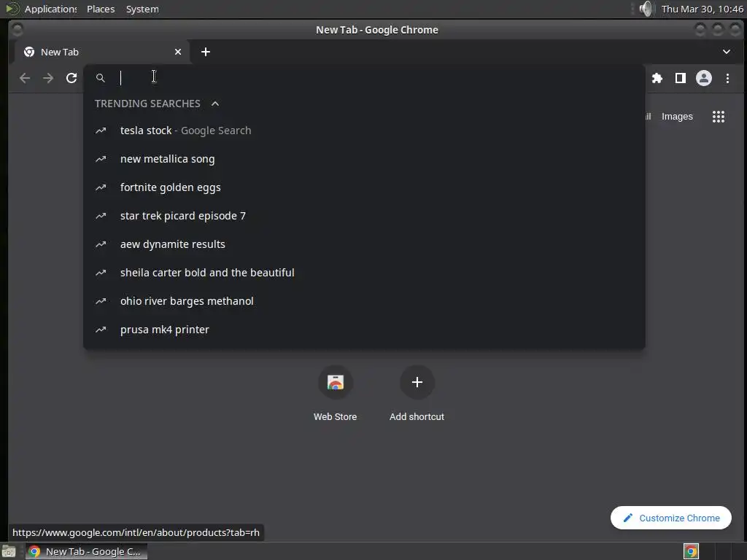The width and height of the screenshot is (747, 560).
Task: Open the Applications menu
Action: [50, 9]
